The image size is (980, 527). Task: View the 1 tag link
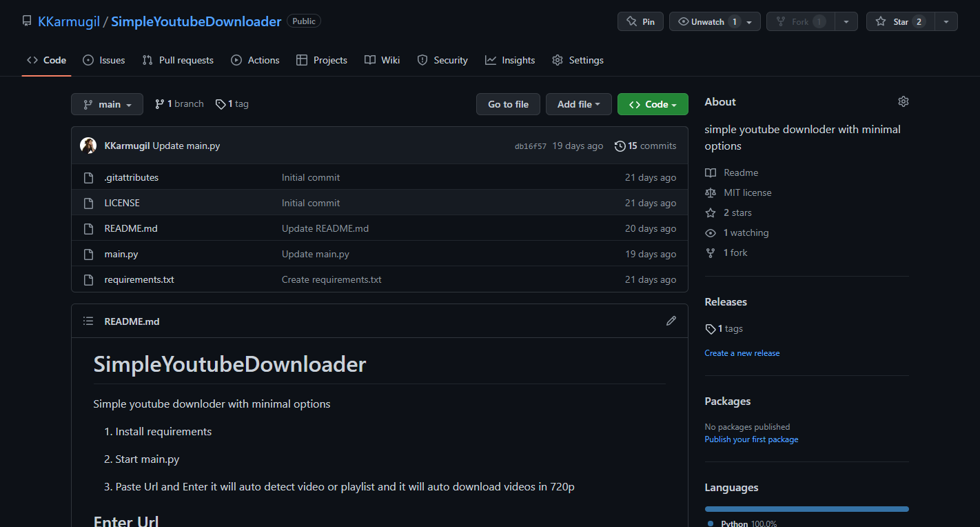click(232, 104)
